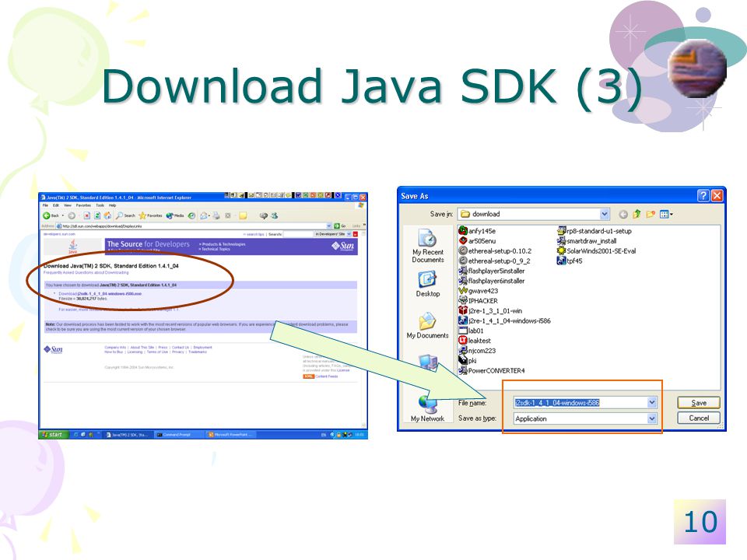The image size is (747, 560).
Task: Click the Help question mark in Save As
Action: tap(703, 196)
